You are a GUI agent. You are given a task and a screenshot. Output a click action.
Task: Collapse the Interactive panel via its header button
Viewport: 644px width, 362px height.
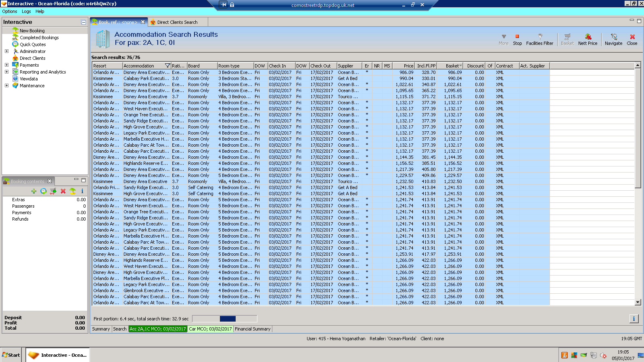click(84, 22)
